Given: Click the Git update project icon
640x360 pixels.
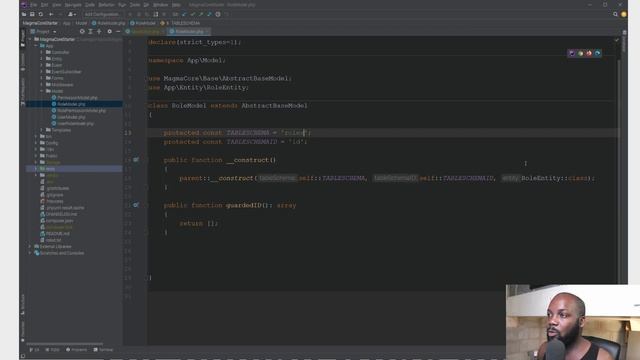Looking at the screenshot, I should click(x=184, y=14).
